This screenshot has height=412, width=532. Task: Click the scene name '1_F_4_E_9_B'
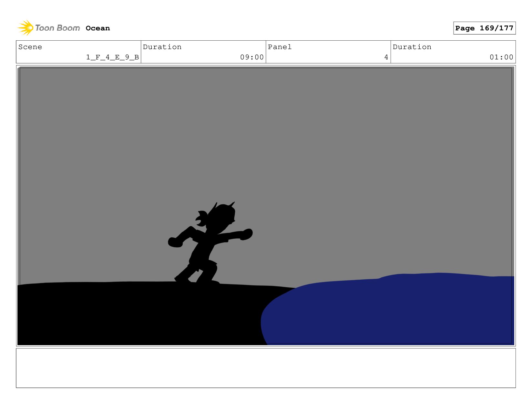[112, 57]
